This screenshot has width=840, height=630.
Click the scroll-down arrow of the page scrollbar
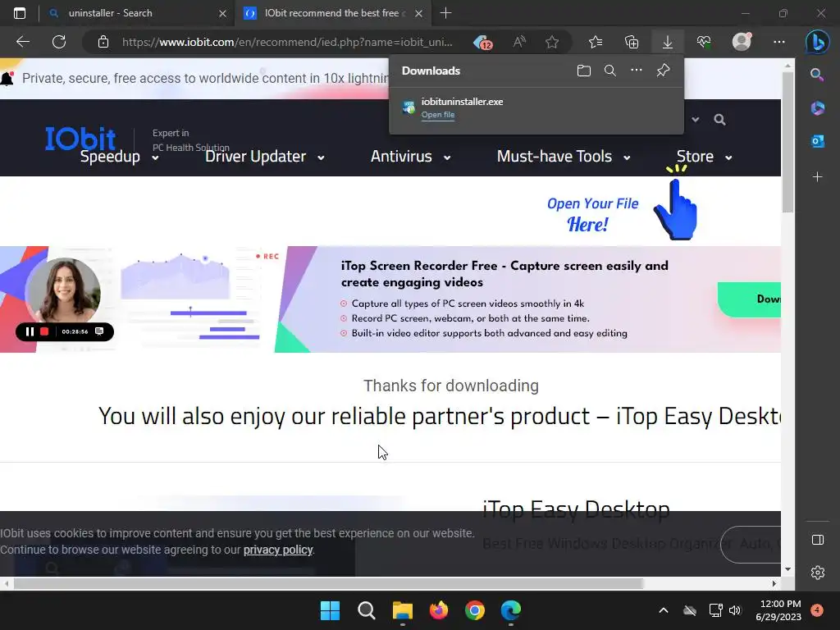click(x=787, y=569)
